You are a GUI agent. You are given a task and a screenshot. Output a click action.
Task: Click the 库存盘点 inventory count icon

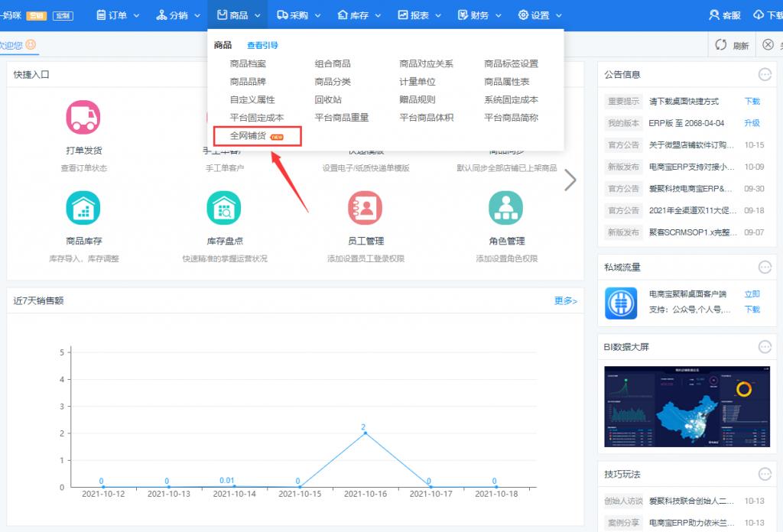(x=224, y=207)
